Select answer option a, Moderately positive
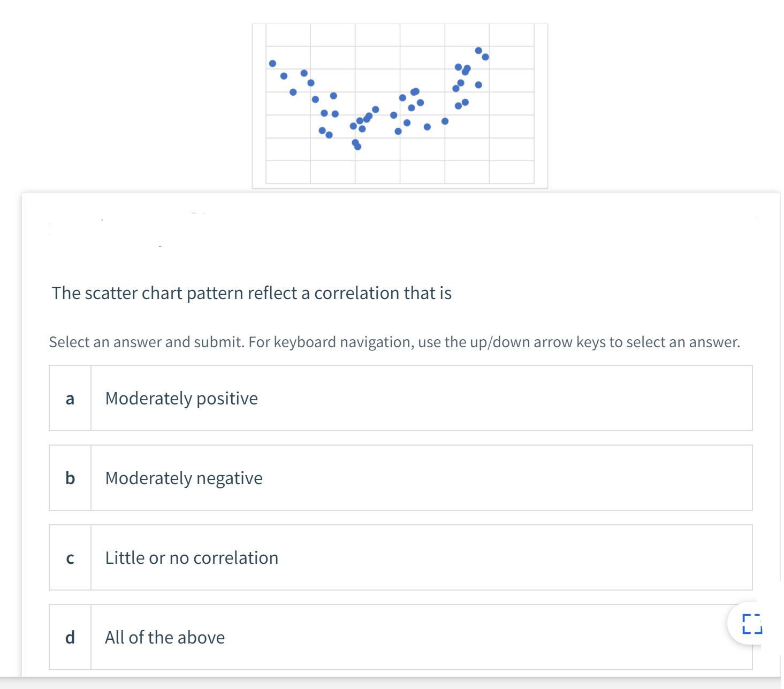This screenshot has width=784, height=689. click(401, 398)
